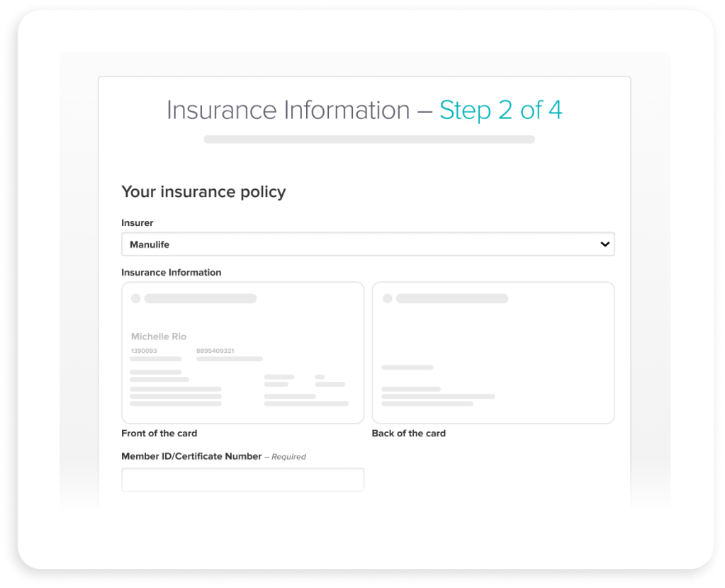
Task: Click the Member ID/Certificate Number input field
Action: [242, 480]
